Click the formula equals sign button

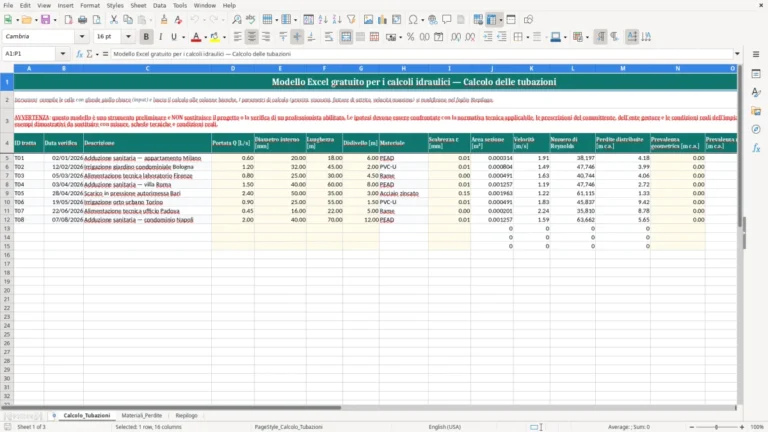(105, 54)
